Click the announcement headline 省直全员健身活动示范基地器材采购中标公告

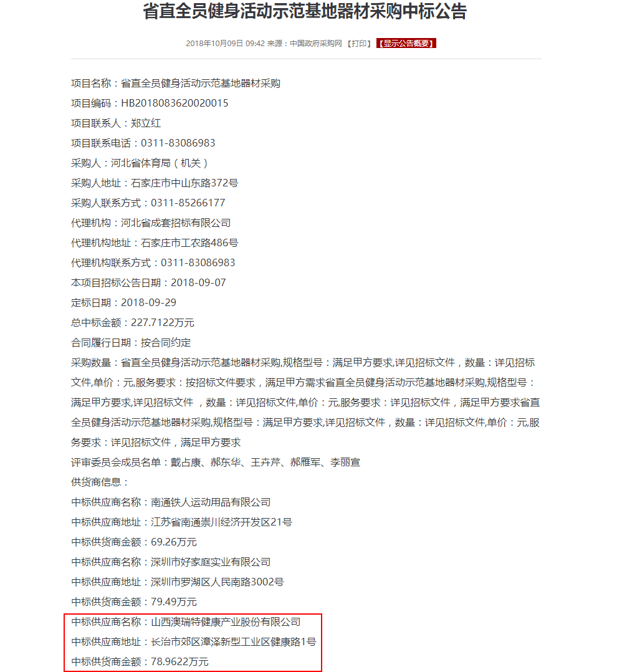[305, 11]
